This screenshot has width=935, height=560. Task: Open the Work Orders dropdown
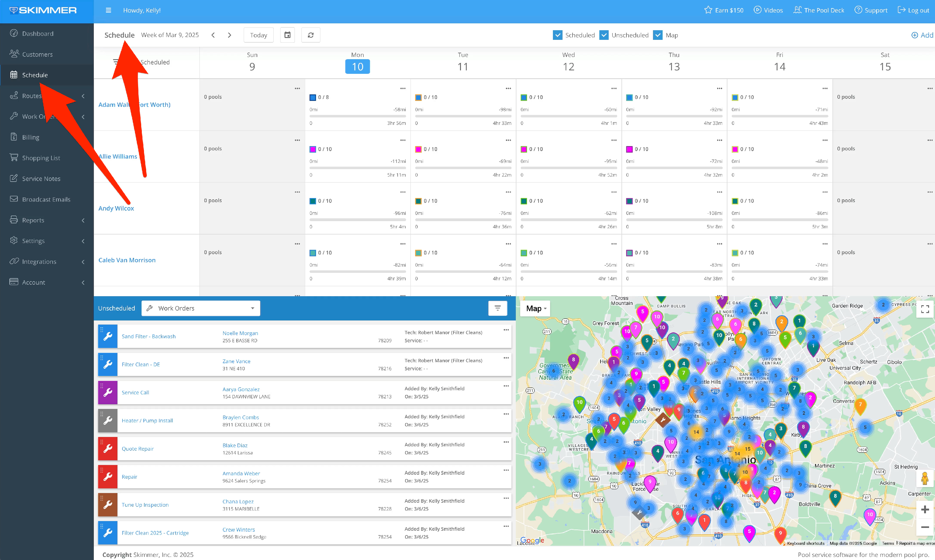tap(200, 308)
